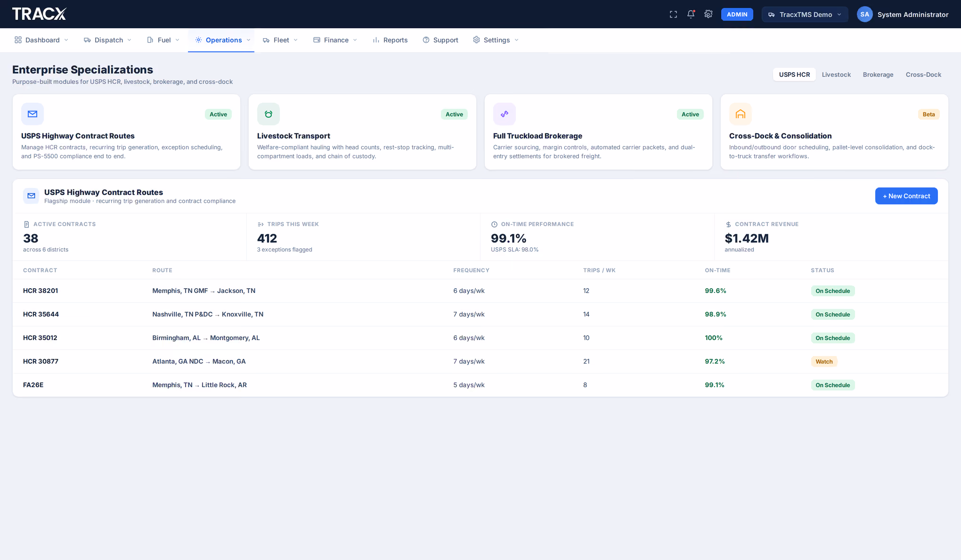Click envelope icon beside USPS Highway Contract Routes panel title
This screenshot has width=961, height=560.
coord(31,196)
